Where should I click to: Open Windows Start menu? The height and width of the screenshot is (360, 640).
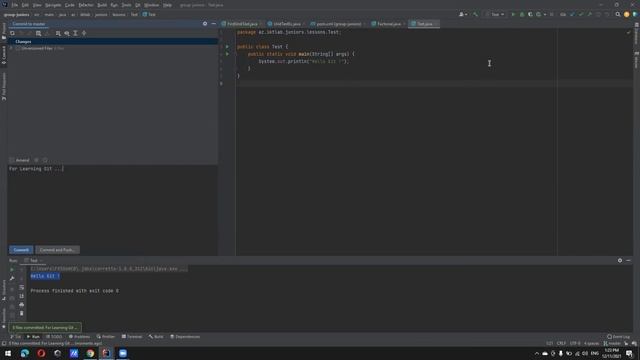[x=8, y=353]
